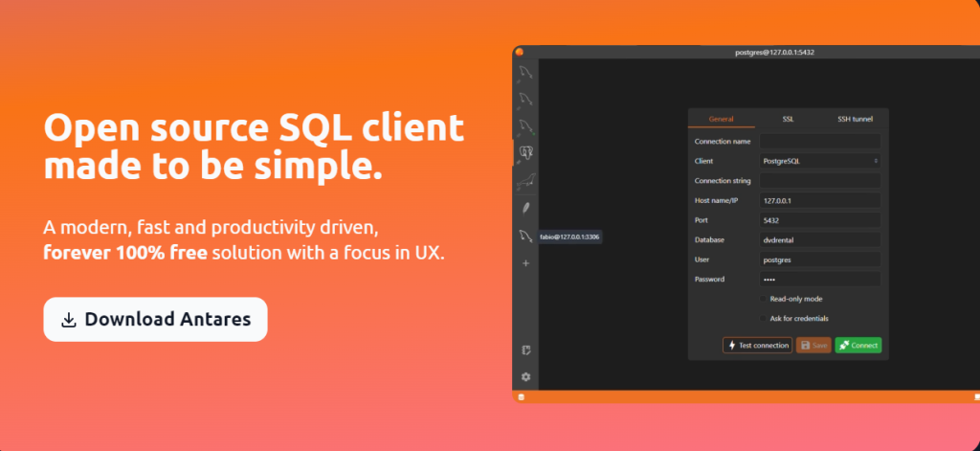
Task: Enable the Read-only mode checkbox
Action: click(763, 299)
